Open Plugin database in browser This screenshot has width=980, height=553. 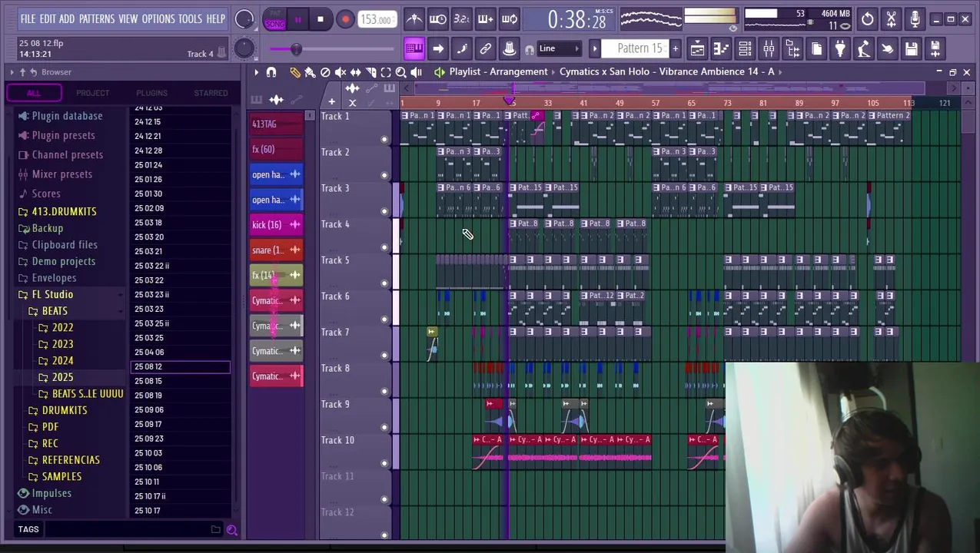click(x=67, y=116)
